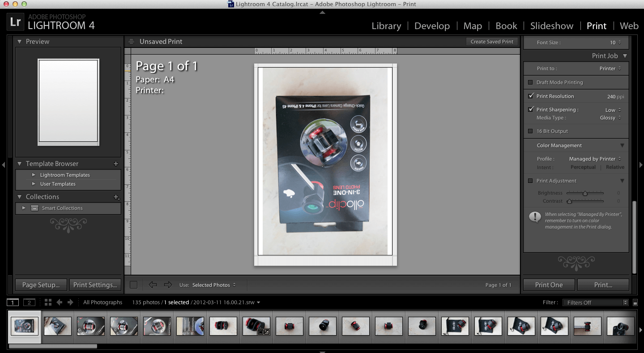Screen dimensions: 644x353
Task: Collapse the Preview panel
Action: 19,42
